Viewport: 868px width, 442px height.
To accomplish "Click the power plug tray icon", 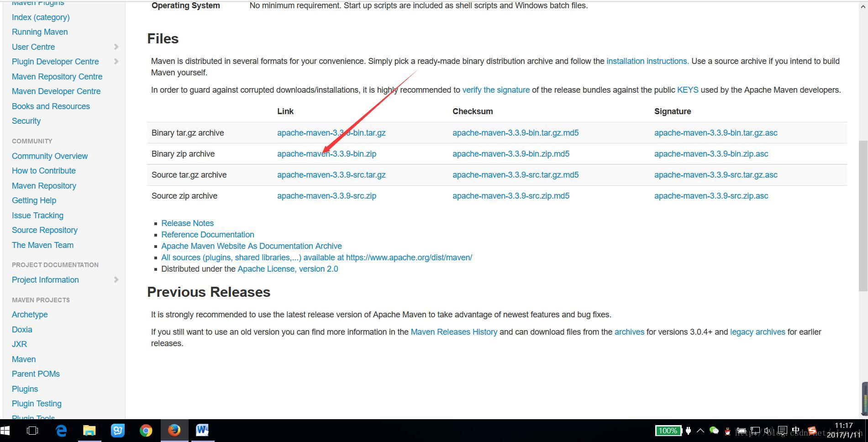I will tap(689, 431).
